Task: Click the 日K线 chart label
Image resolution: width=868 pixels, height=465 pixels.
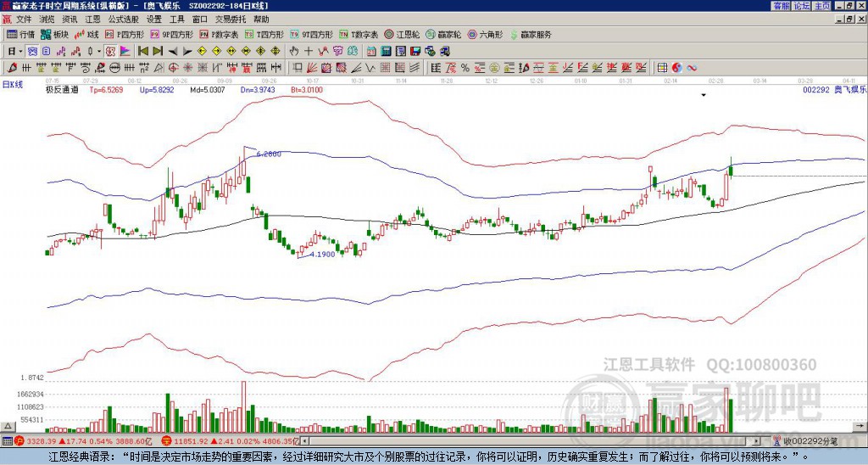Action: [13, 85]
